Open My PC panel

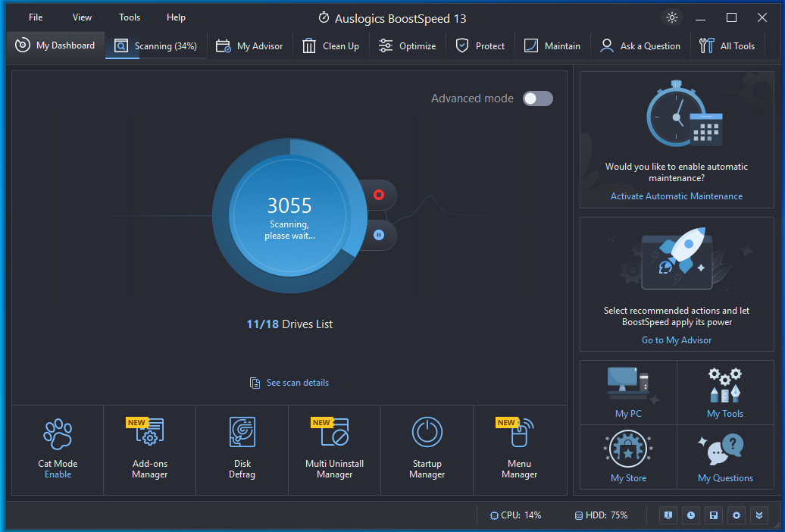click(x=628, y=393)
